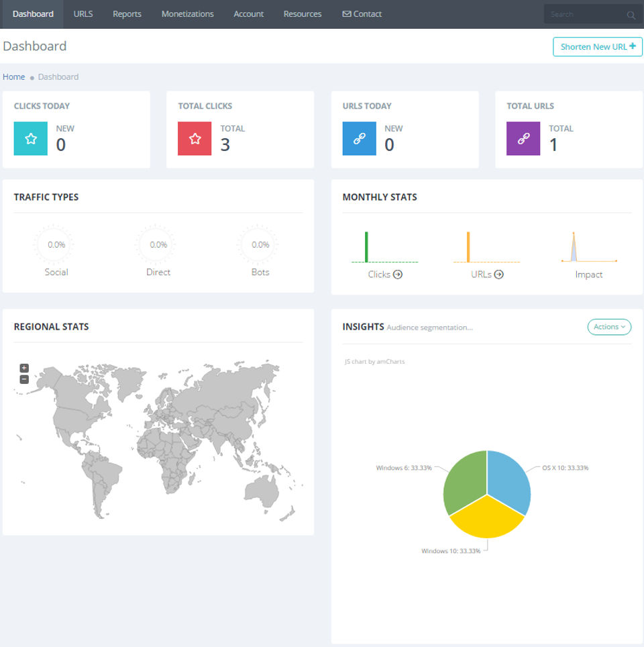
Task: Click the Social traffic percentage dial
Action: pyautogui.click(x=53, y=244)
